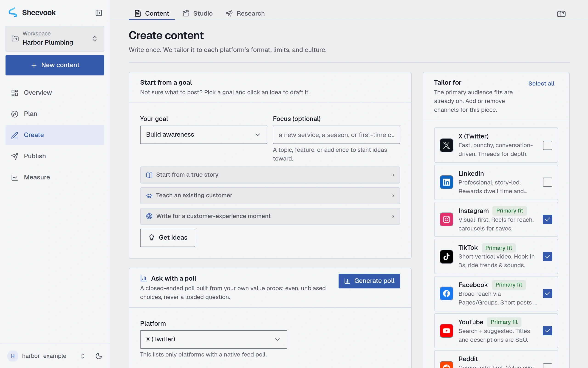Click the workspace folder icon

tap(15, 38)
